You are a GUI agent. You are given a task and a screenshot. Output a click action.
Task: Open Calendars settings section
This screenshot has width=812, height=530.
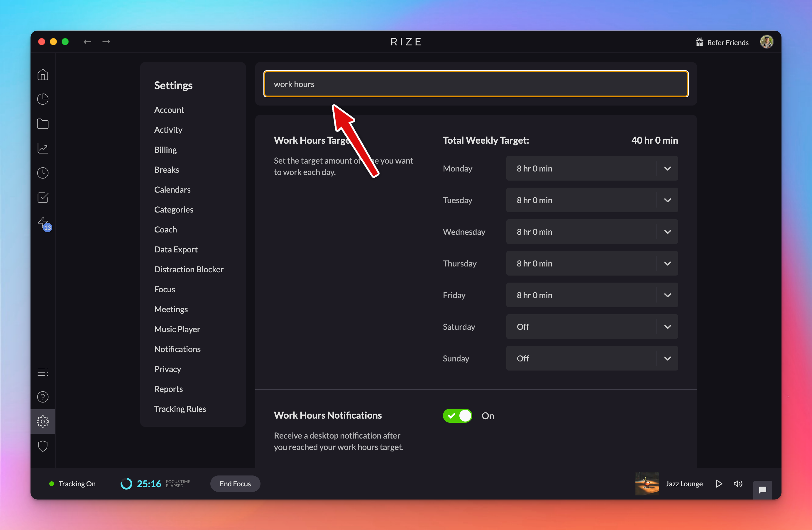[172, 189]
